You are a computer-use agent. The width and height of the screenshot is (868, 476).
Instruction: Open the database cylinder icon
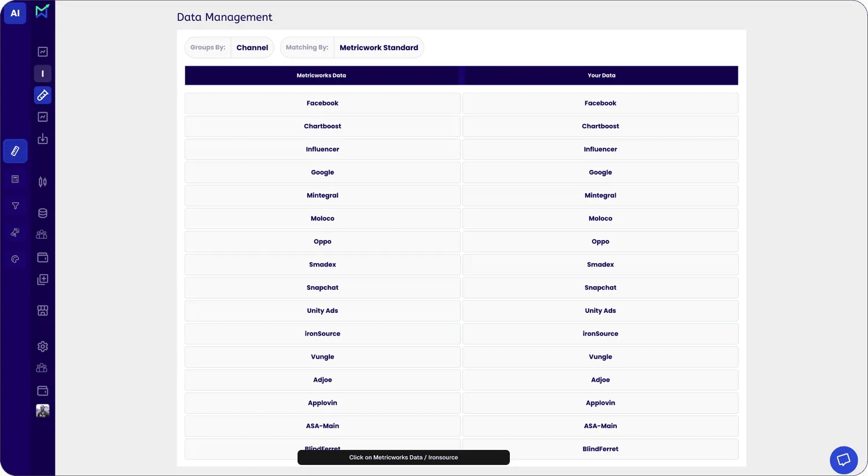[43, 213]
